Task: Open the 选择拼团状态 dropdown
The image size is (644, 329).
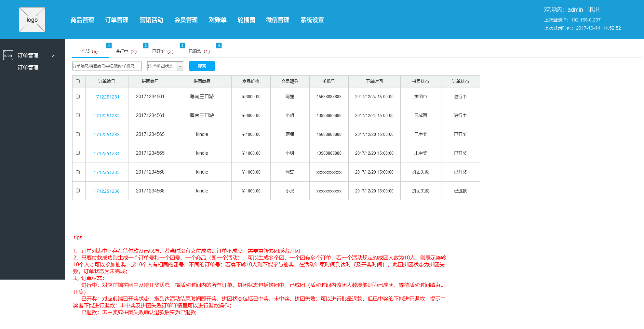Action: (165, 66)
